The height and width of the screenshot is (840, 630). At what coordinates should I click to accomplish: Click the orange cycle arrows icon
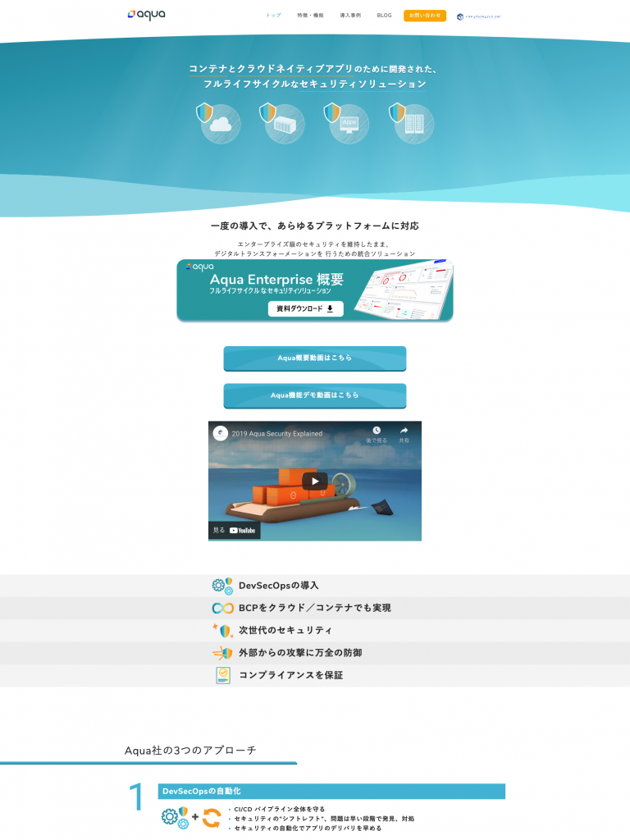click(212, 818)
